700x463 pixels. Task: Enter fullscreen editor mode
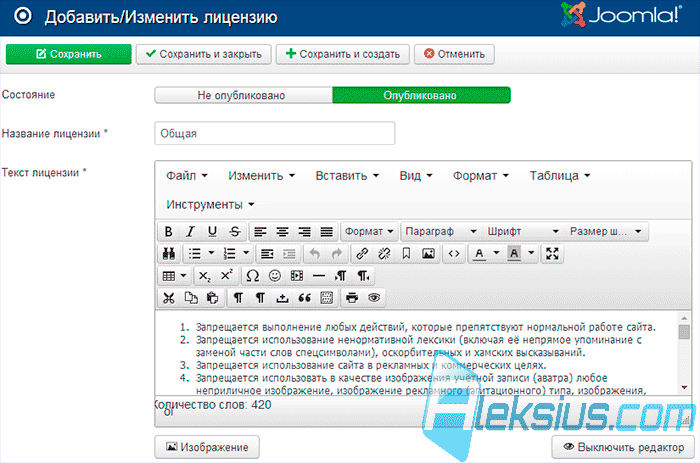click(552, 254)
